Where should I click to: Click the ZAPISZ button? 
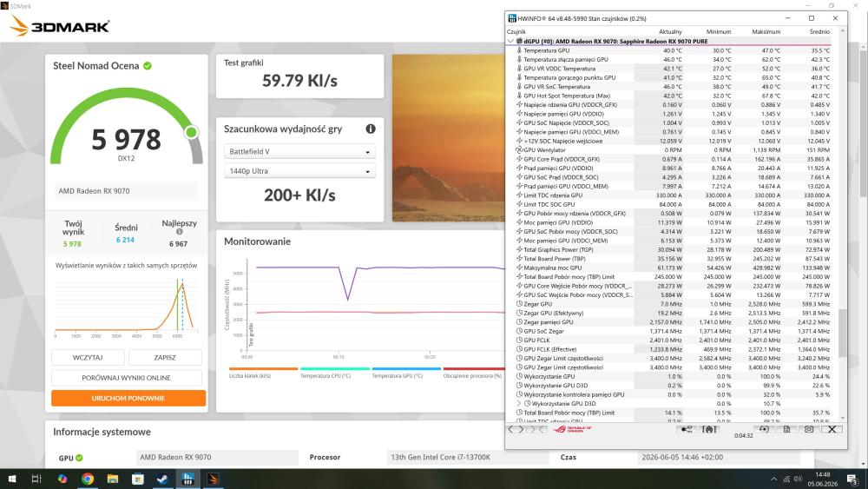(x=165, y=357)
